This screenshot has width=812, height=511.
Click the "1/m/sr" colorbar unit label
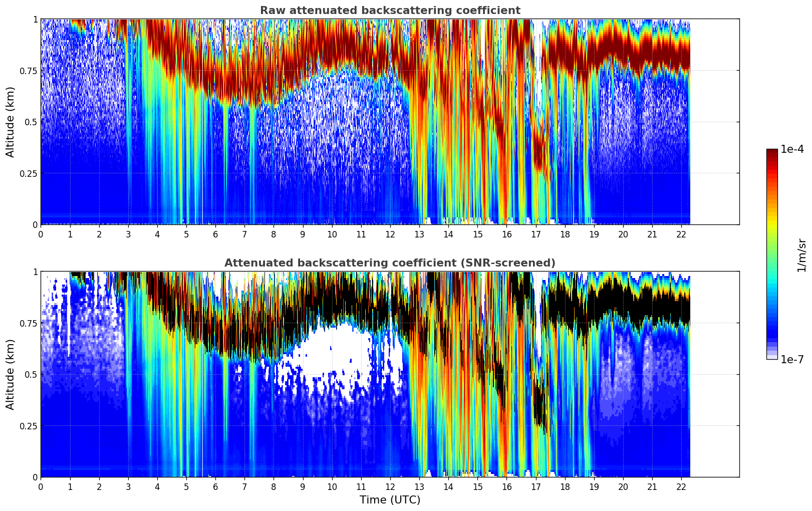(x=801, y=255)
